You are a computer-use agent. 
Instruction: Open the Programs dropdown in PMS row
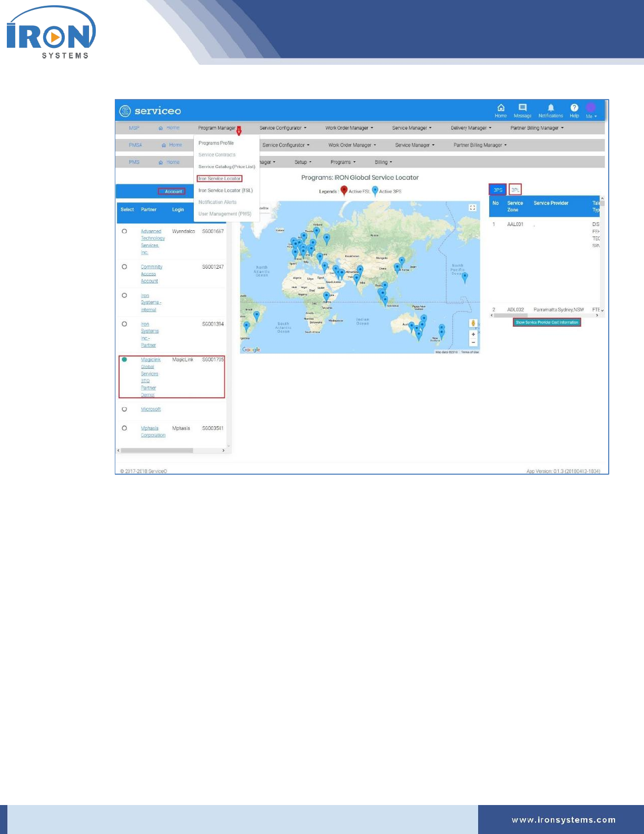tap(343, 162)
